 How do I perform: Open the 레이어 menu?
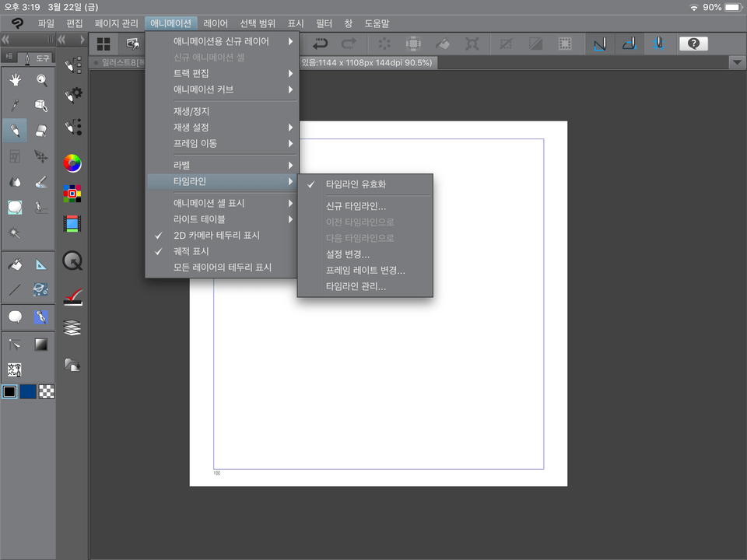216,24
